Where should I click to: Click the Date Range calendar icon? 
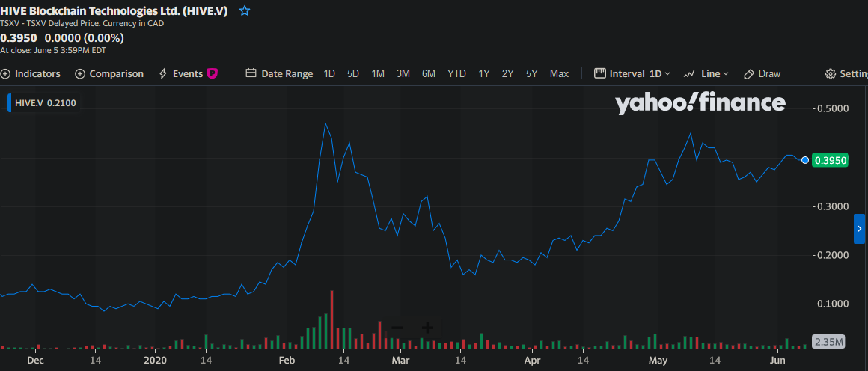250,73
